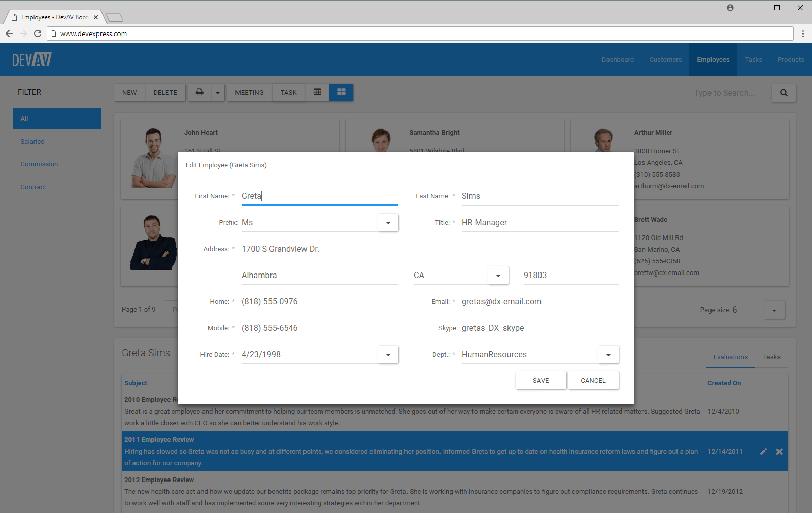This screenshot has height=513, width=812.
Task: Select the card view icon
Action: (341, 92)
